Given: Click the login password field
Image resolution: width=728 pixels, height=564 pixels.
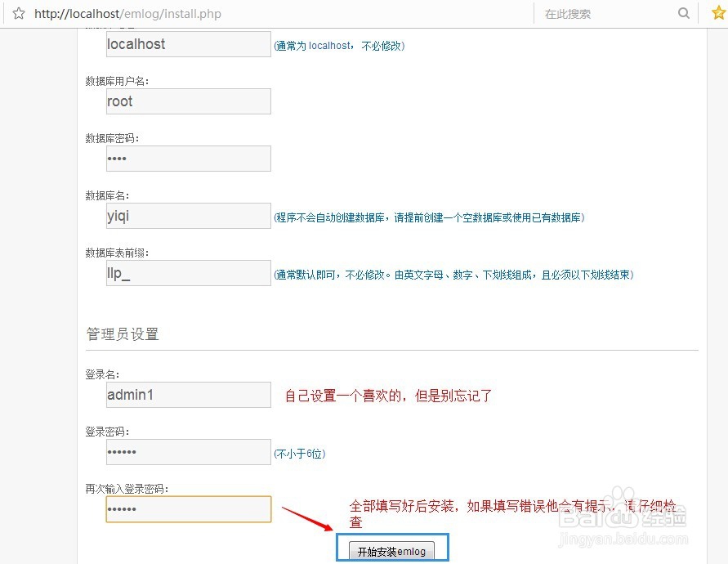Looking at the screenshot, I should pos(189,452).
